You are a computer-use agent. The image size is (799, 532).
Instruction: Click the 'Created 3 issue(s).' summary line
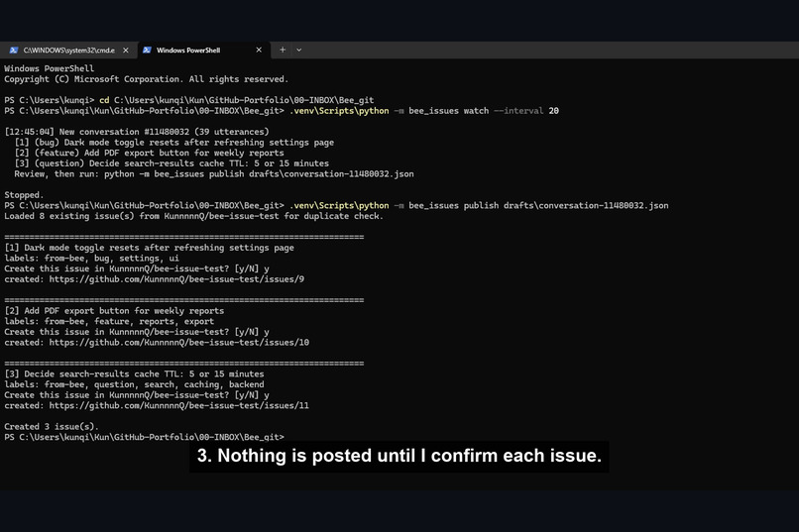(52, 426)
